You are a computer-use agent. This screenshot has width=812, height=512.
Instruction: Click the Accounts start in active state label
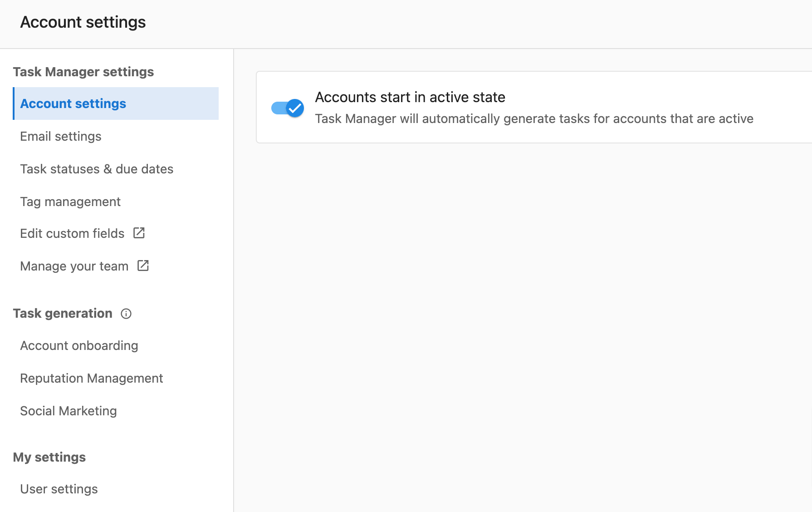pyautogui.click(x=410, y=97)
